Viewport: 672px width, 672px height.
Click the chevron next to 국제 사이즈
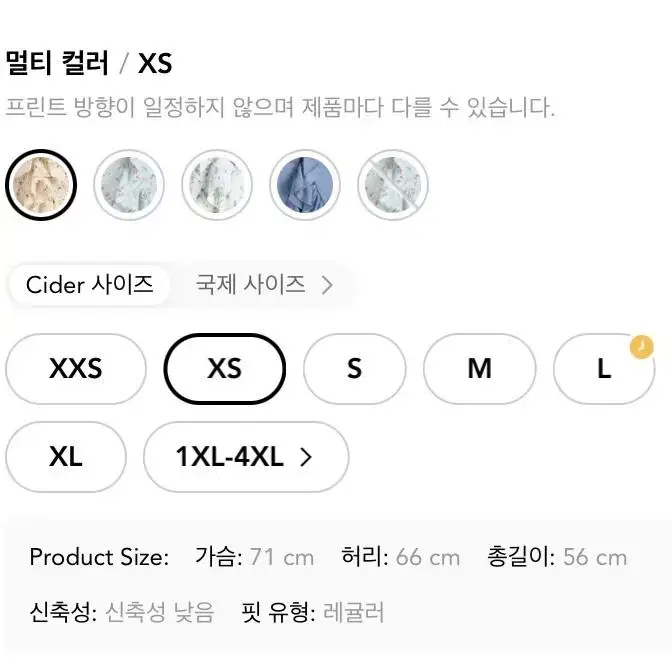(x=327, y=285)
